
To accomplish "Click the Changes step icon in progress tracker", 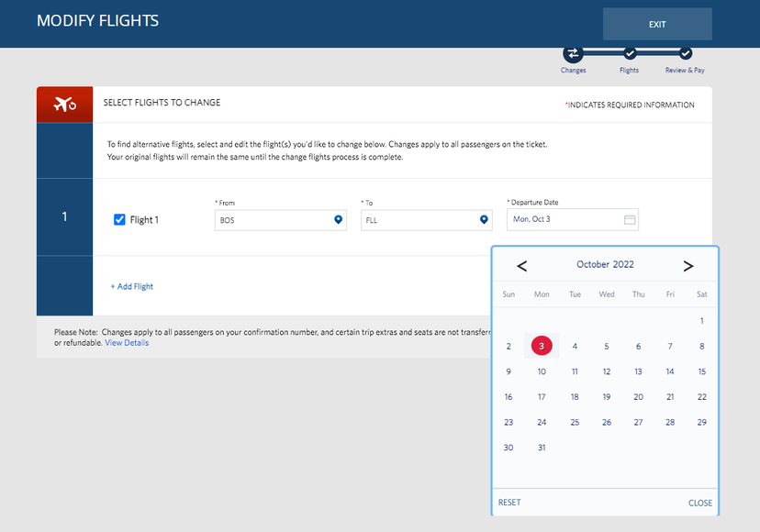I will [x=573, y=53].
